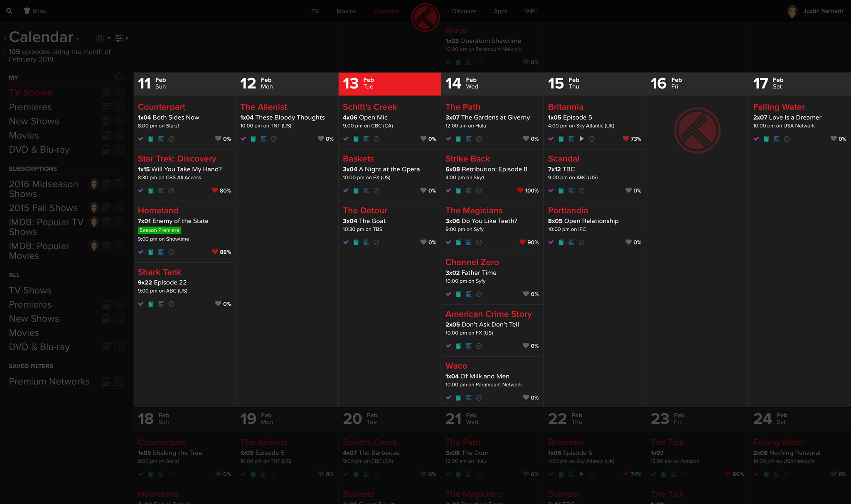Open the Discover menu item
851x504 pixels.
click(464, 11)
